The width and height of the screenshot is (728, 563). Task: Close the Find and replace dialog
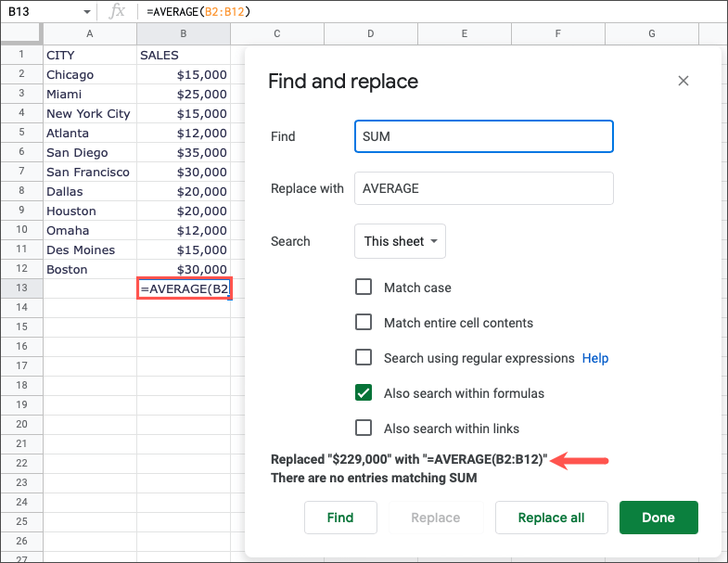pos(683,81)
